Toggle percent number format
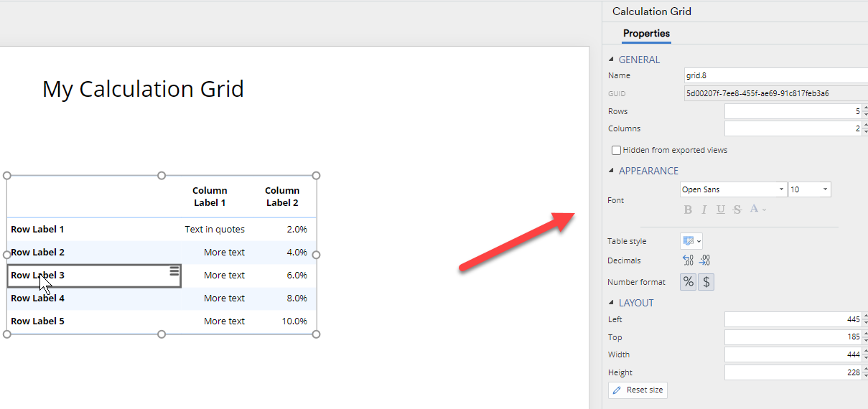Image resolution: width=868 pixels, height=409 pixels. pos(688,282)
